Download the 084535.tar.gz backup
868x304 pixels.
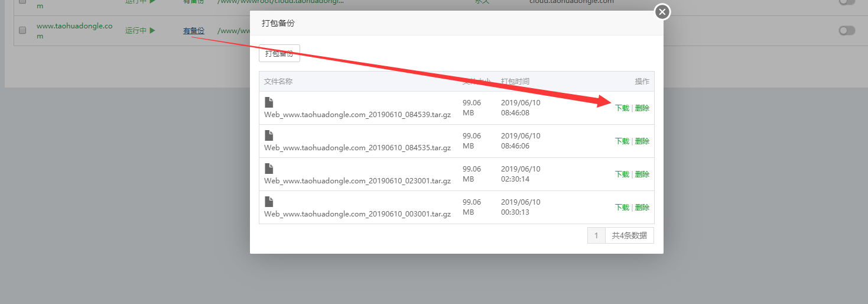(622, 141)
